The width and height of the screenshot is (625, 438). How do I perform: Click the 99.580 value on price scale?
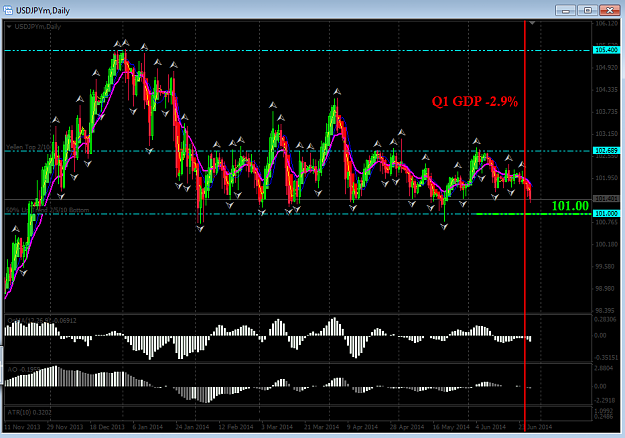coord(606,266)
